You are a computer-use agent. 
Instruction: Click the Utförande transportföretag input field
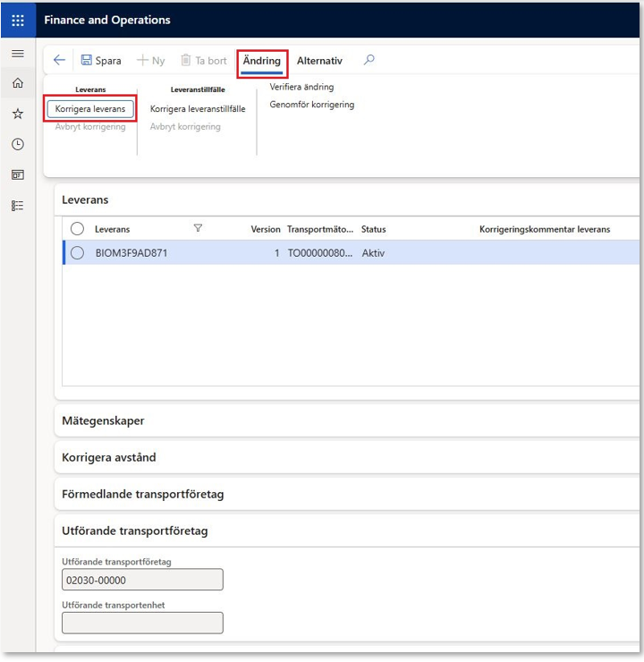pos(142,580)
